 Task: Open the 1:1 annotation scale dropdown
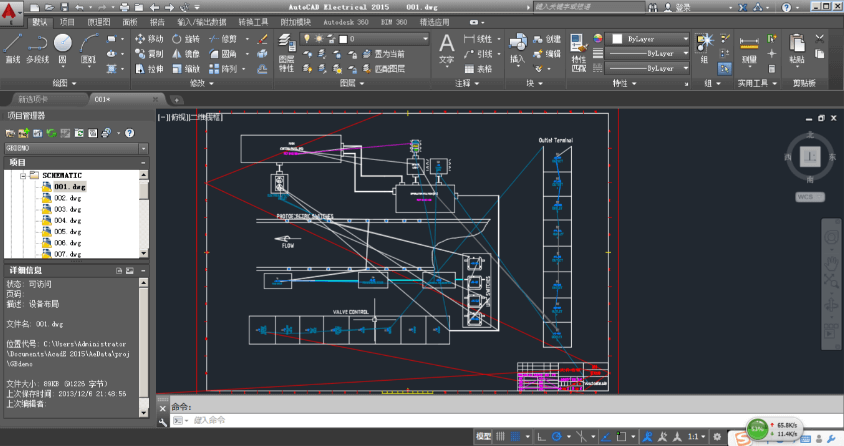pos(696,437)
